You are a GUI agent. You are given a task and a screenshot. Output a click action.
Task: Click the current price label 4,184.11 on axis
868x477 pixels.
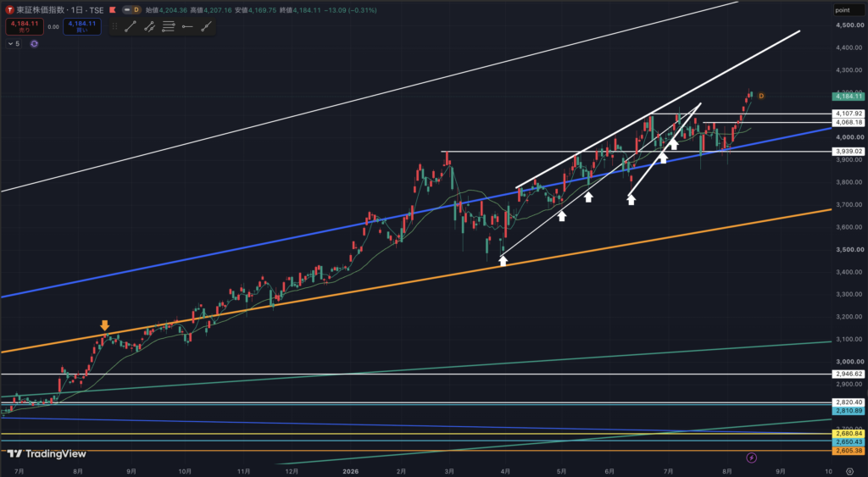[848, 97]
